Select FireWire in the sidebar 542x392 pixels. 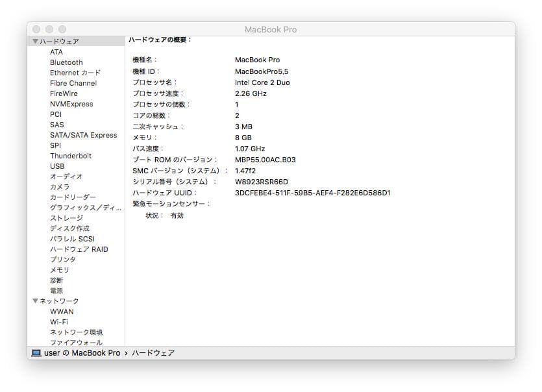click(x=64, y=93)
